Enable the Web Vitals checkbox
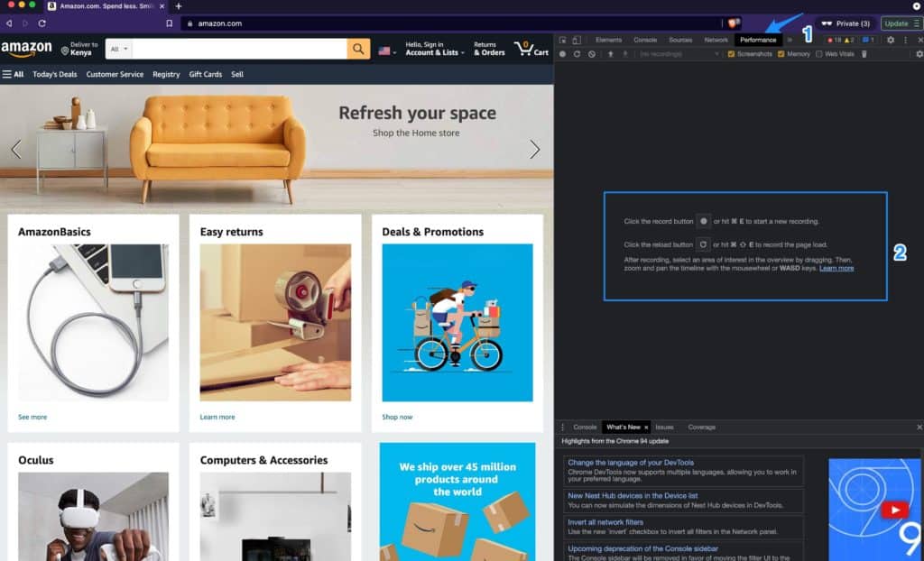 (818, 54)
